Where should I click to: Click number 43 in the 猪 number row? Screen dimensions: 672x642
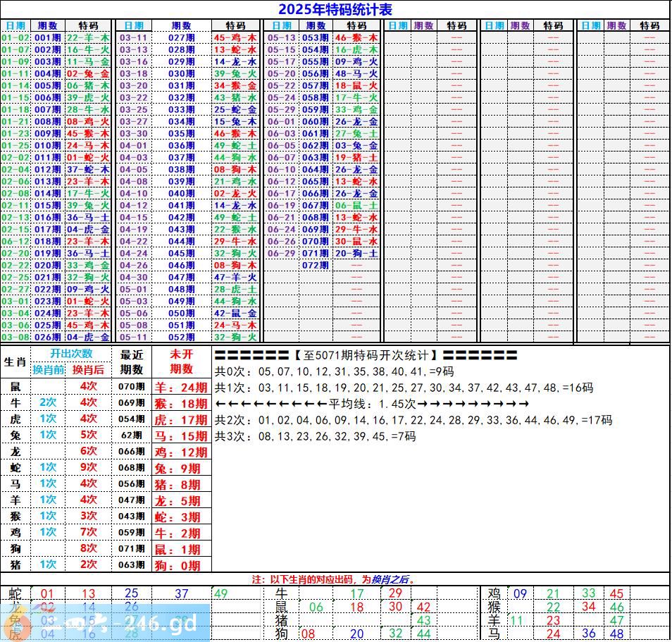pos(423,621)
